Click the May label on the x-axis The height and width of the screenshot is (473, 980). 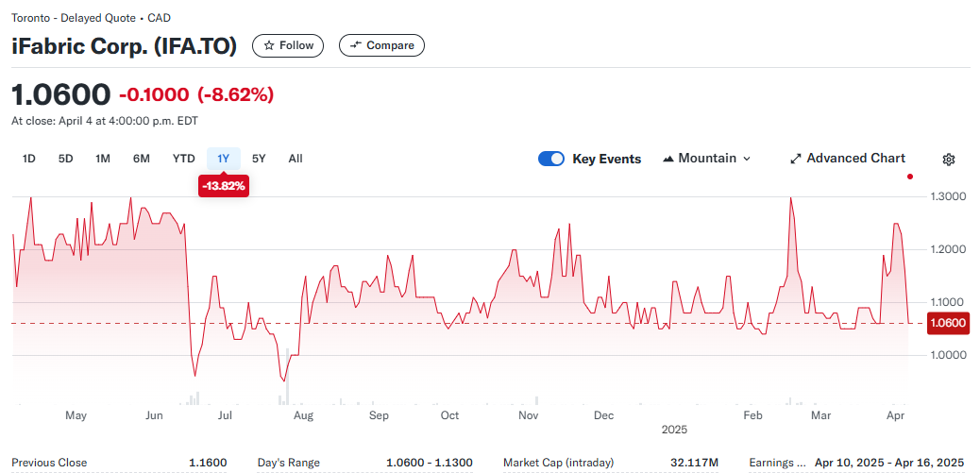(x=76, y=415)
